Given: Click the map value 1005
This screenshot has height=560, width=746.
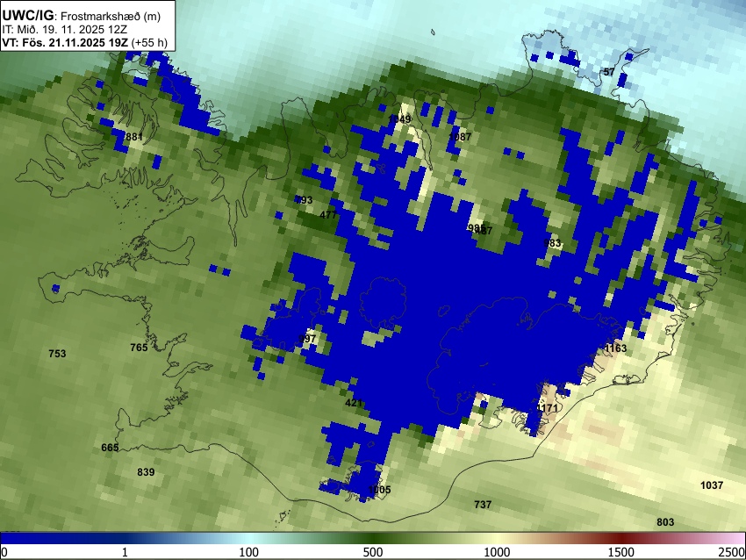Looking at the screenshot, I should (x=379, y=490).
